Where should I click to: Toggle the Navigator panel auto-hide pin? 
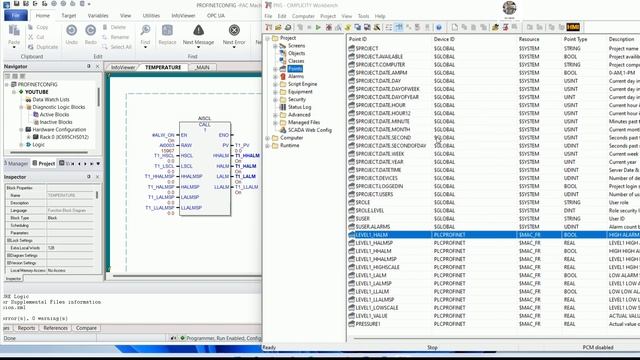click(x=89, y=66)
